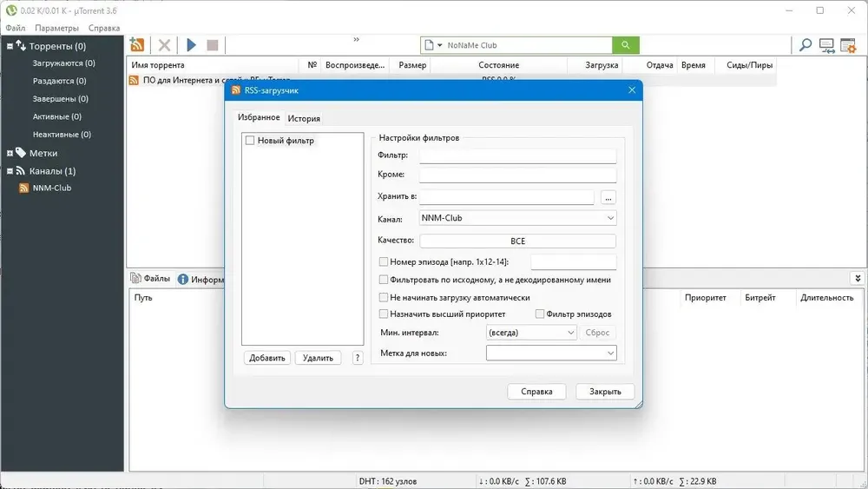Click the Качество ВСЕ button
This screenshot has width=868, height=489.
coord(517,241)
